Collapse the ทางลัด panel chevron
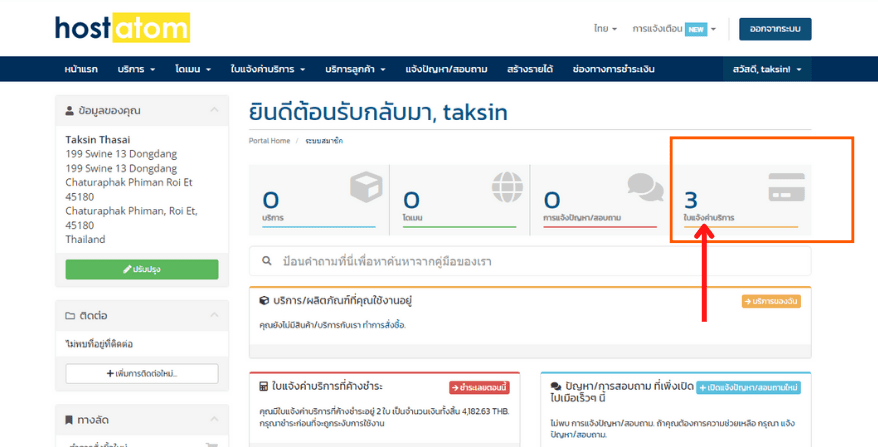This screenshot has height=447, width=878. coord(214,419)
